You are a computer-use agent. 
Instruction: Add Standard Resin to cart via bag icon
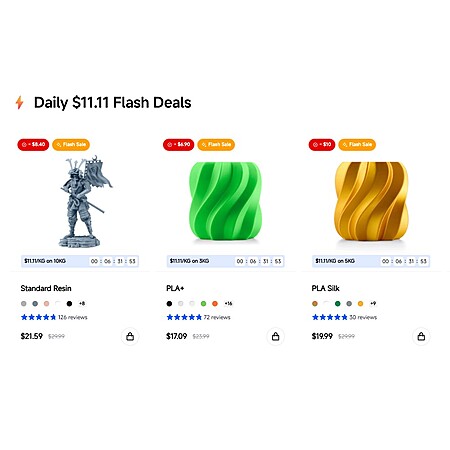point(130,336)
